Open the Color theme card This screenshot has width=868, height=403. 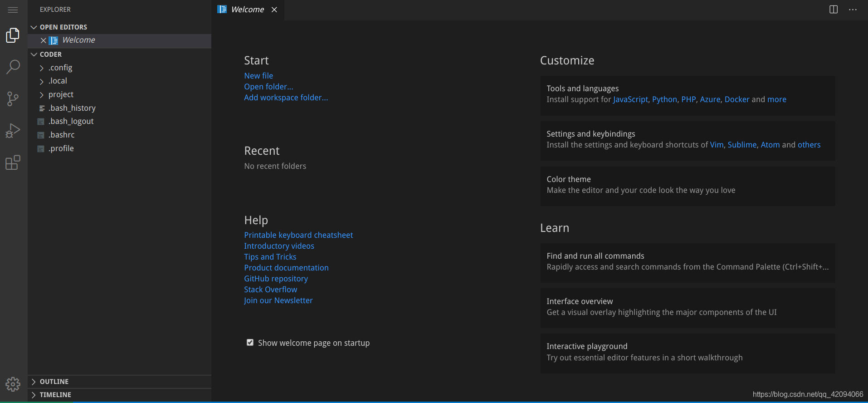688,186
